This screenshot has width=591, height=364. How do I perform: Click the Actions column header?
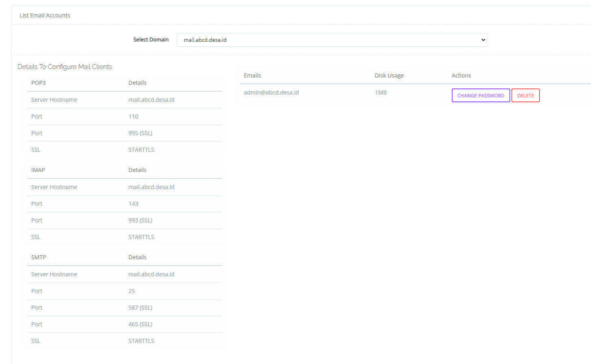tap(461, 75)
